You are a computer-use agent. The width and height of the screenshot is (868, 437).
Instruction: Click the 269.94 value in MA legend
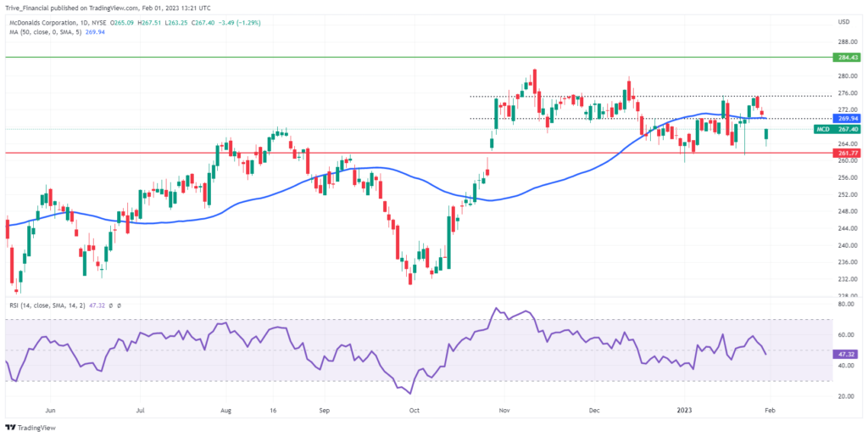[93, 32]
